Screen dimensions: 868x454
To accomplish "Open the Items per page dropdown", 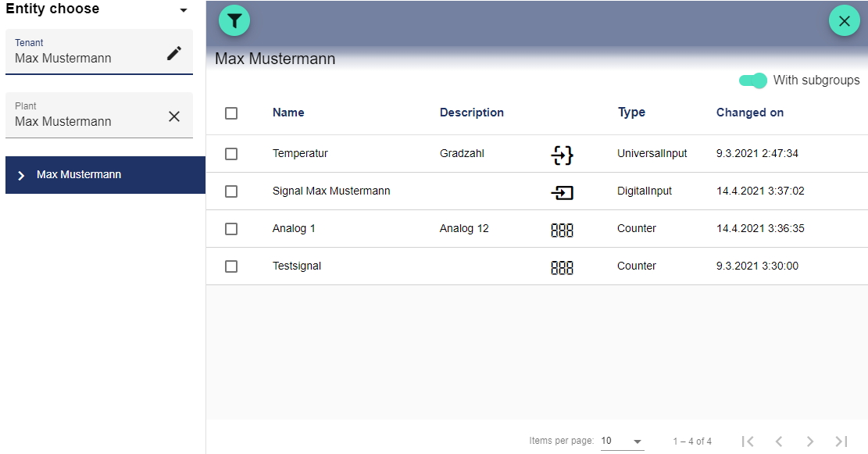I will (x=622, y=441).
